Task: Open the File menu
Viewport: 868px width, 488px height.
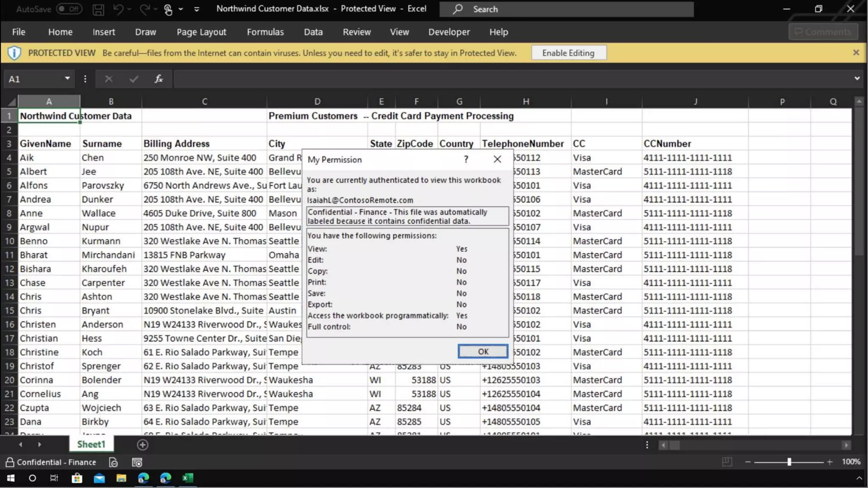Action: click(x=18, y=32)
